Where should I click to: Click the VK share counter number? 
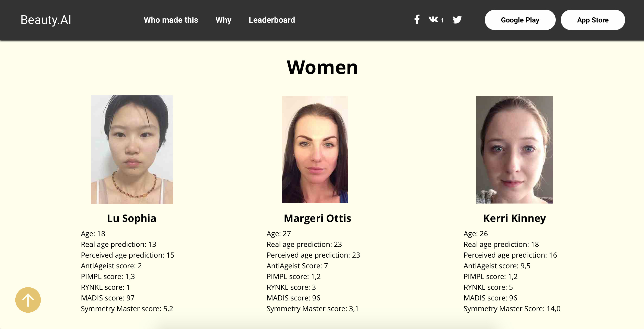click(x=442, y=20)
